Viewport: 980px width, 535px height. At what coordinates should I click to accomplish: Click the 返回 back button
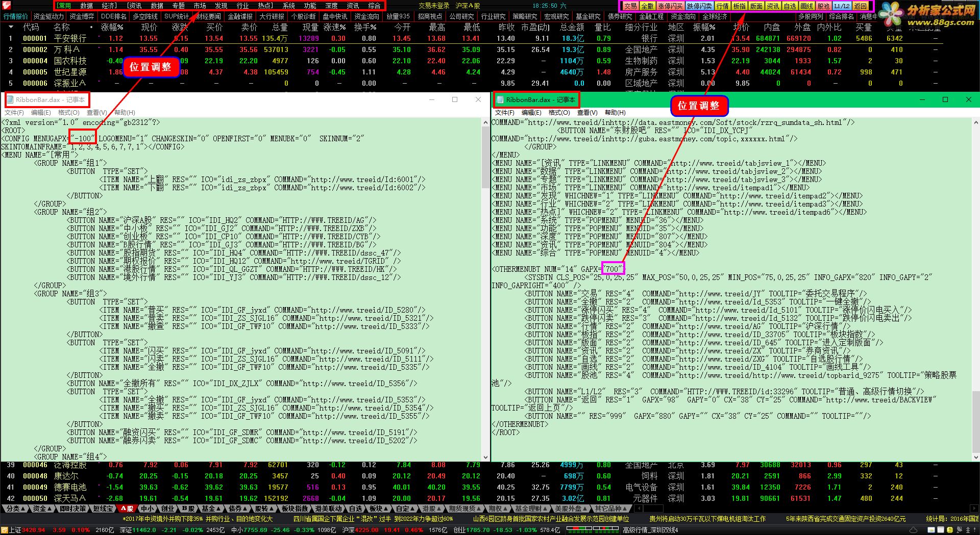(x=860, y=6)
